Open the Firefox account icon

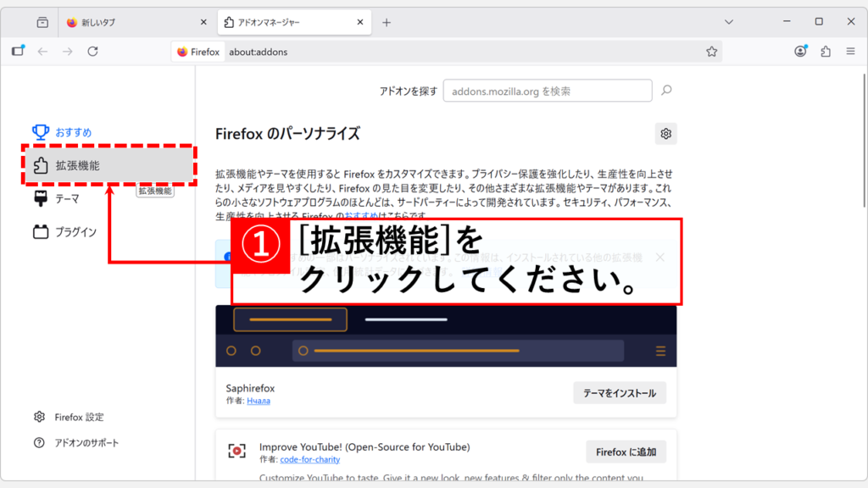[800, 52]
